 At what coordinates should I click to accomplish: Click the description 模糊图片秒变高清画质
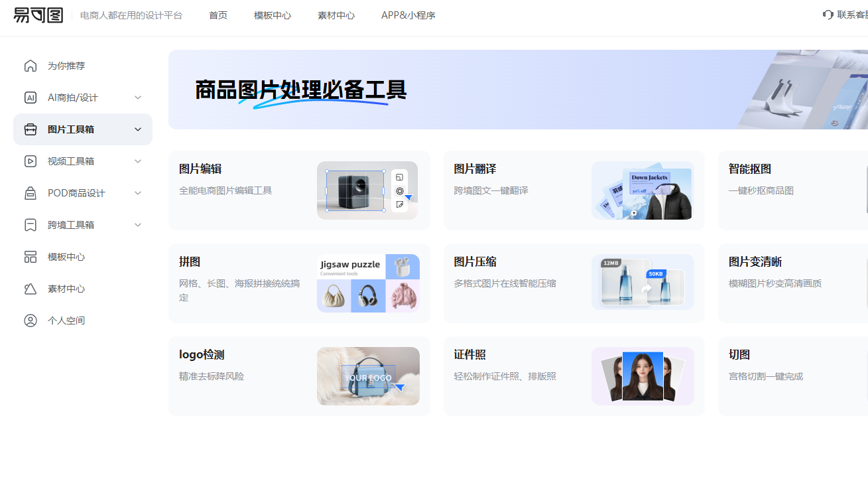(775, 283)
